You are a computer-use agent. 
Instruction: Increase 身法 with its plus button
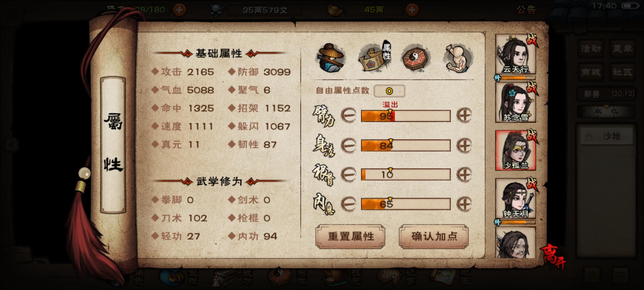pos(464,145)
